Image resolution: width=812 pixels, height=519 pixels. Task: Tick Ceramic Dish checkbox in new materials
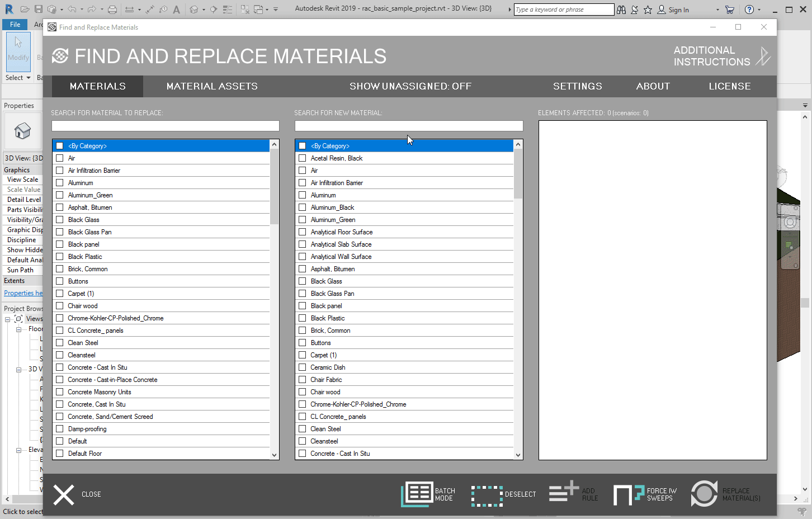tap(303, 367)
